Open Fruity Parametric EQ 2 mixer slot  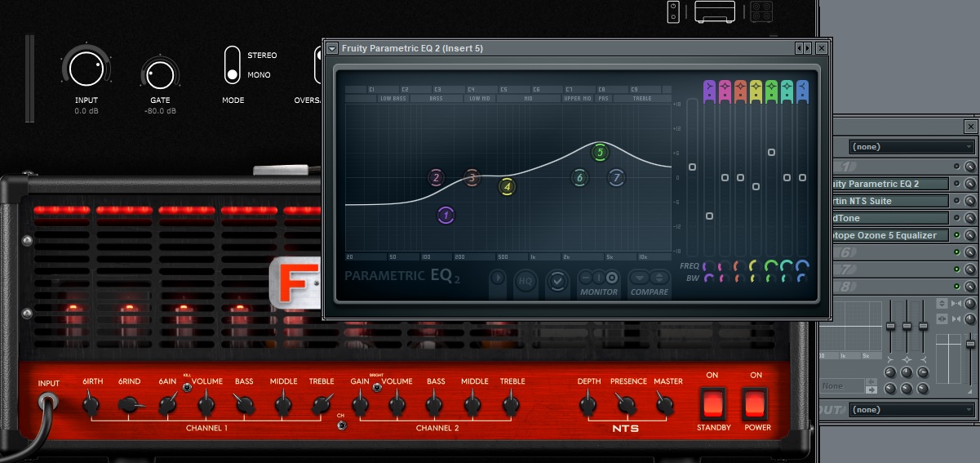point(889,184)
